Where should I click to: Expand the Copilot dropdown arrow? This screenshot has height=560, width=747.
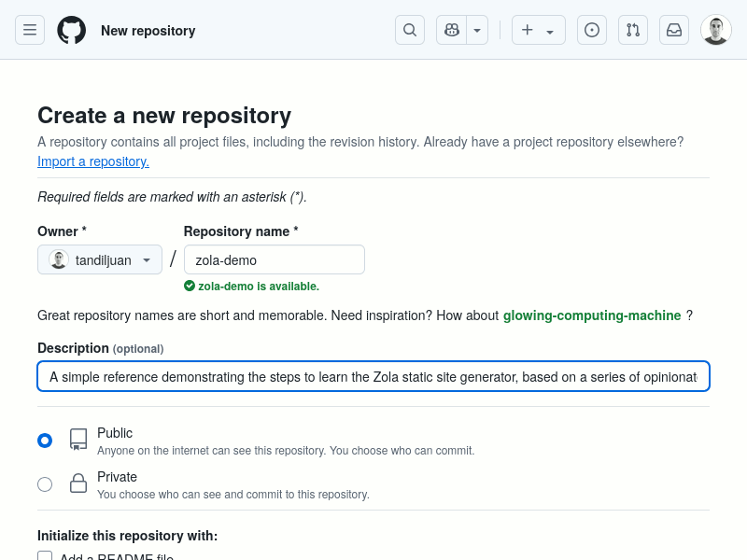click(x=477, y=30)
